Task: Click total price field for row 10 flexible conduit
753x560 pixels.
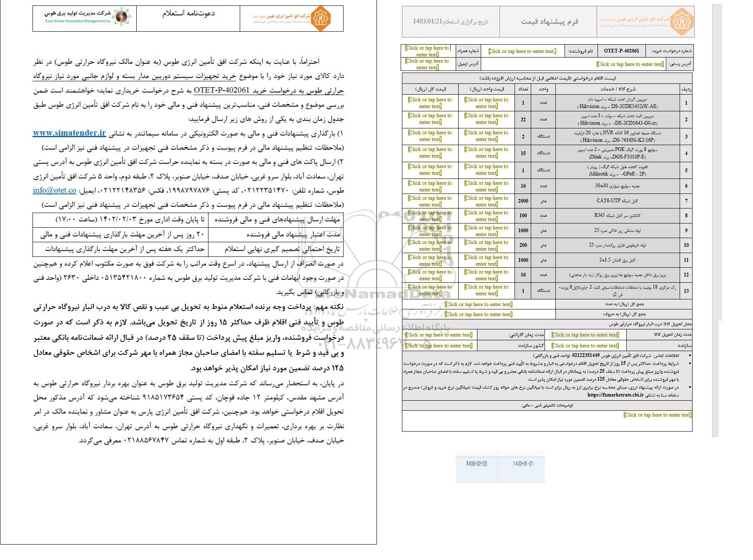Action: pos(430,246)
